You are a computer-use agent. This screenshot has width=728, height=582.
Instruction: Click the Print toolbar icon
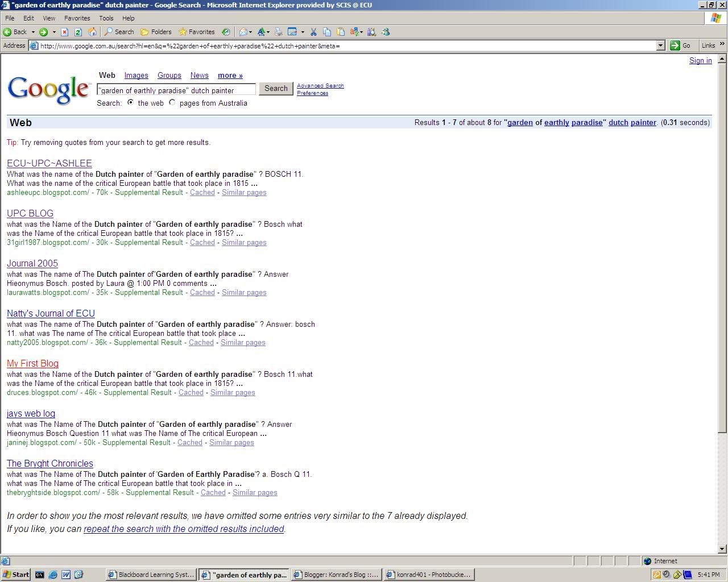[278, 32]
